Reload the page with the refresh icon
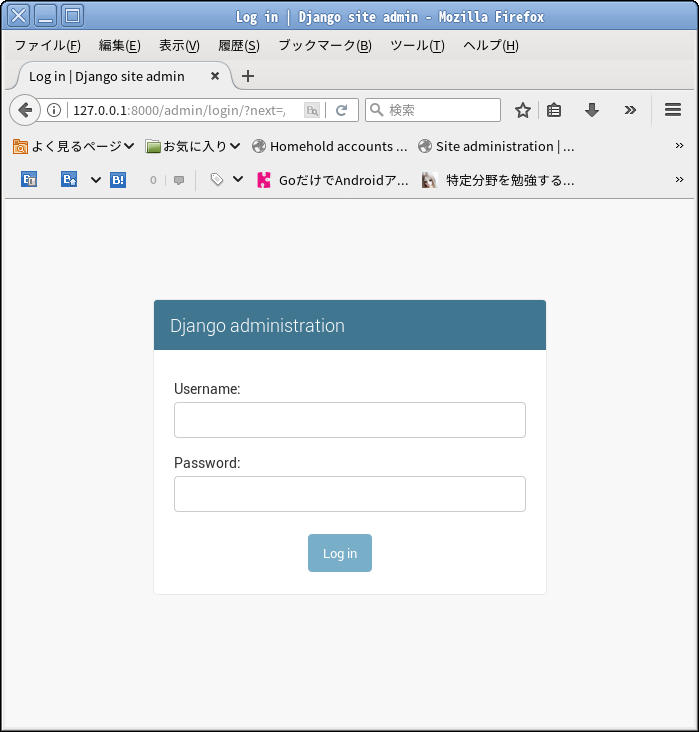Image resolution: width=699 pixels, height=732 pixels. click(x=342, y=110)
